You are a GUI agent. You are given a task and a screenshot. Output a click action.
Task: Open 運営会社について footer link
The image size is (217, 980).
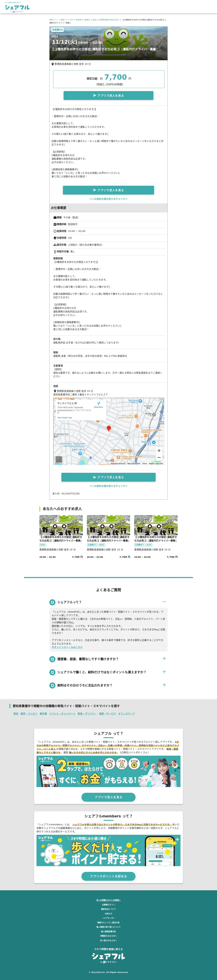[x=108, y=909]
